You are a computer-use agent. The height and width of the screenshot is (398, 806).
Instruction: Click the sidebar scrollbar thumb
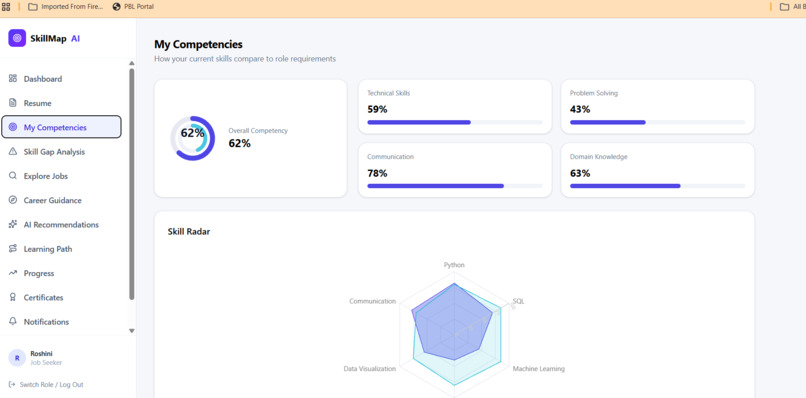132,184
